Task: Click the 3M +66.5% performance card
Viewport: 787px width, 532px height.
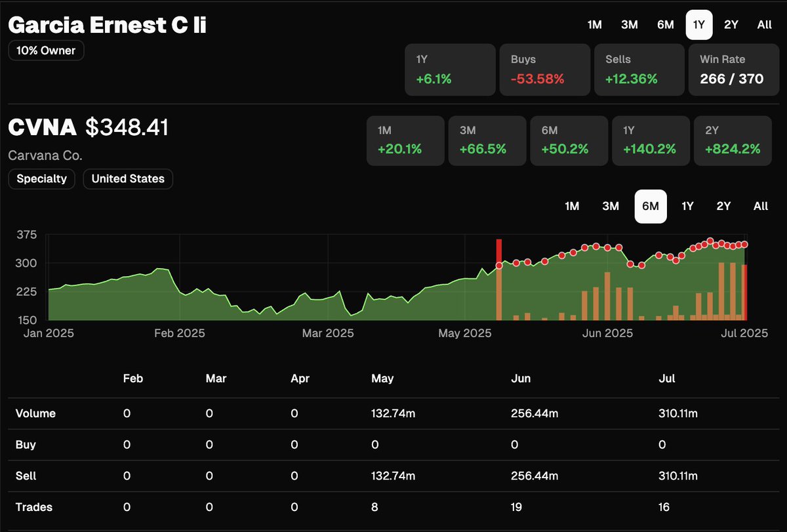Action: point(487,140)
